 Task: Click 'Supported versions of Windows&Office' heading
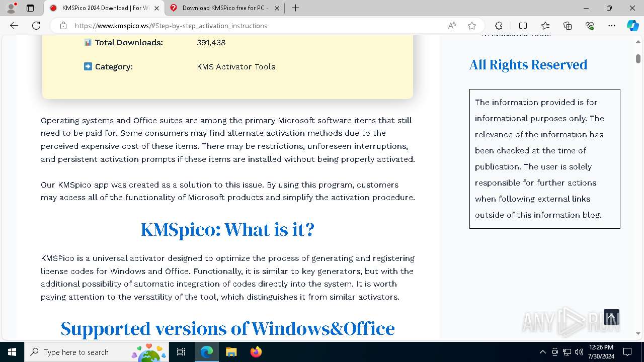[227, 328]
